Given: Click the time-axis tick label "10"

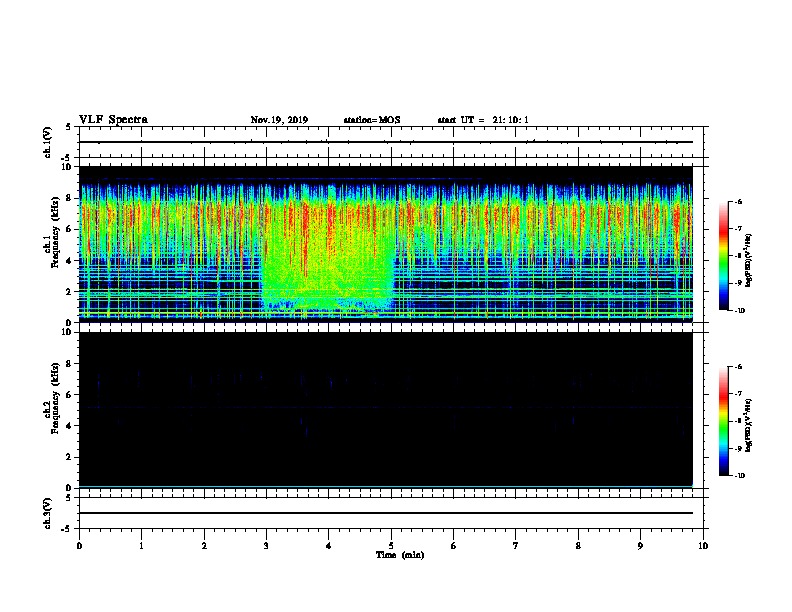Looking at the screenshot, I should [703, 546].
